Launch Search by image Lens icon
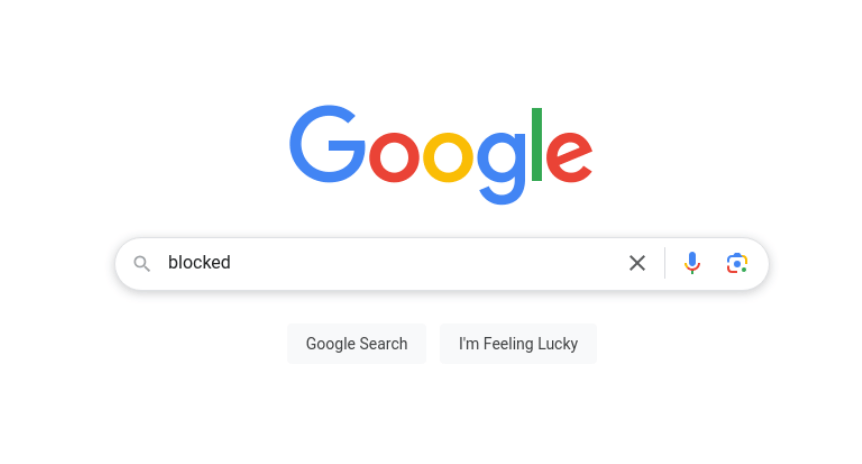This screenshot has height=464, width=862. 737,263
